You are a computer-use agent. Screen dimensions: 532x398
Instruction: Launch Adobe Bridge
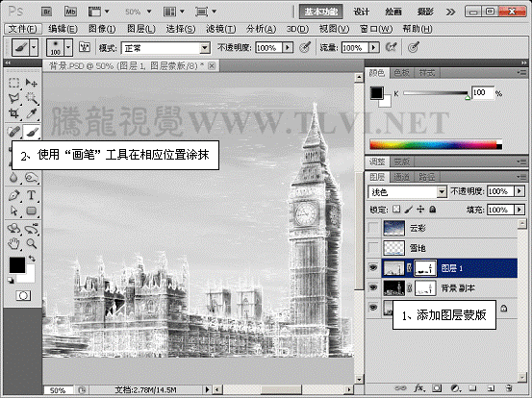[47, 12]
